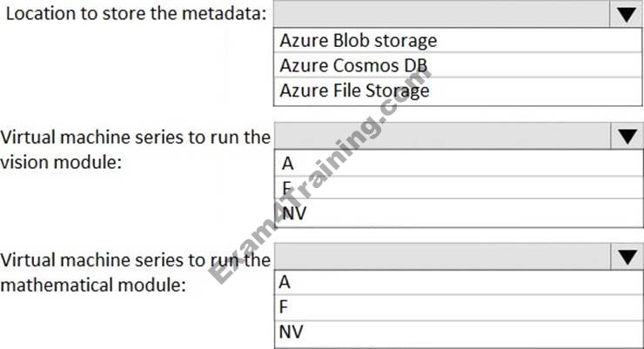644x349 pixels.
Task: Pick NV series for the vision module
Action: pyautogui.click(x=292, y=211)
